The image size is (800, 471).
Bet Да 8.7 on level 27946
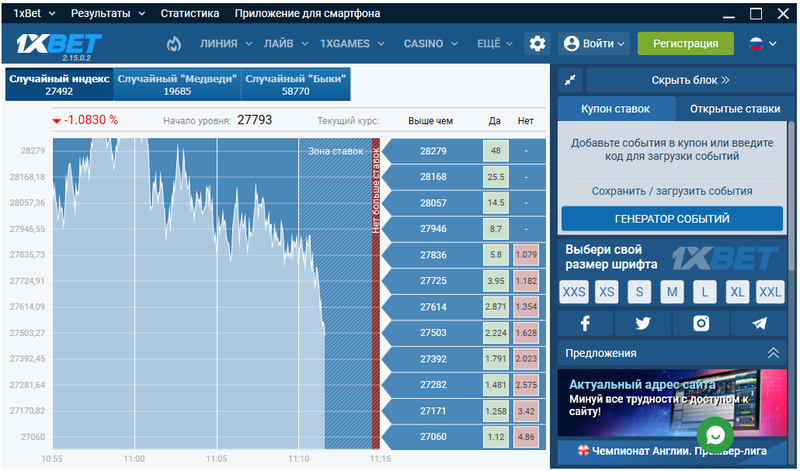click(x=495, y=229)
